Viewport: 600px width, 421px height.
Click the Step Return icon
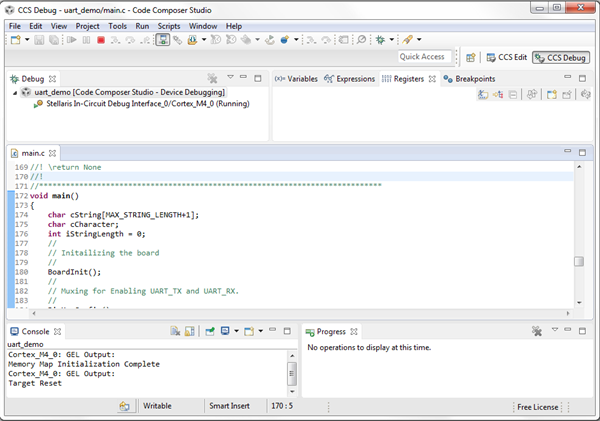tap(145, 40)
